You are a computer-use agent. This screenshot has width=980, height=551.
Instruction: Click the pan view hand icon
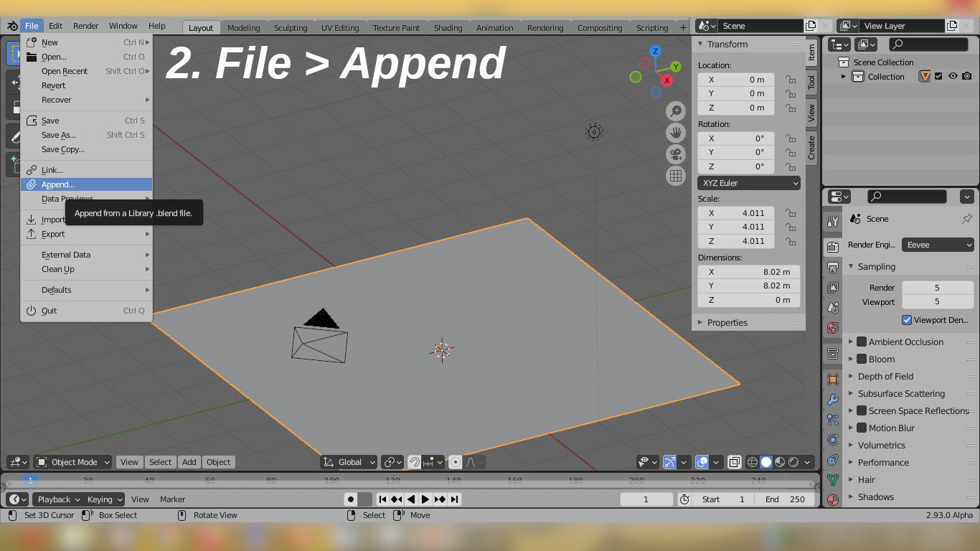[675, 132]
